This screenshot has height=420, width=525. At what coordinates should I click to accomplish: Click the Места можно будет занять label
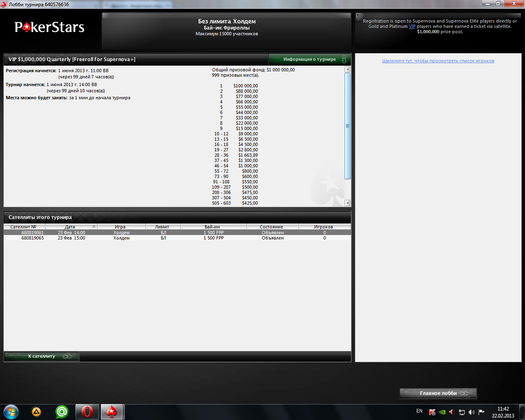pos(37,98)
